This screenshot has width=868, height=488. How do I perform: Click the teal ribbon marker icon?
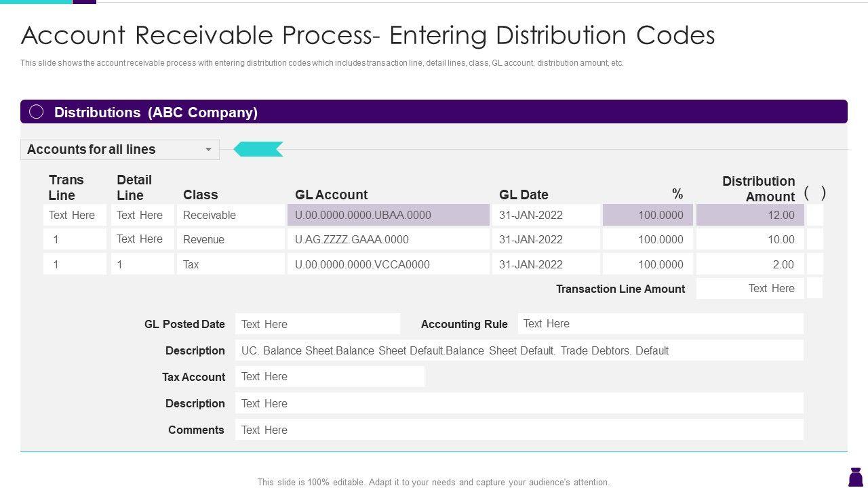coord(258,149)
